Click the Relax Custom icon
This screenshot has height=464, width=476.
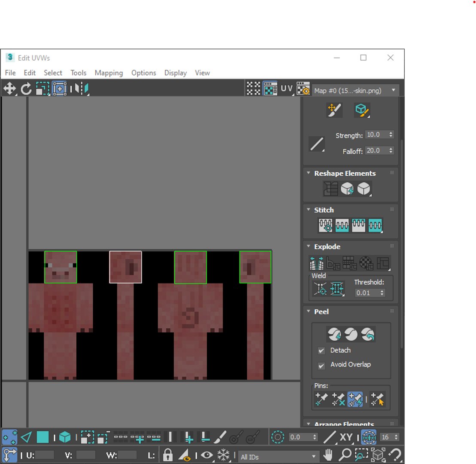(x=364, y=189)
